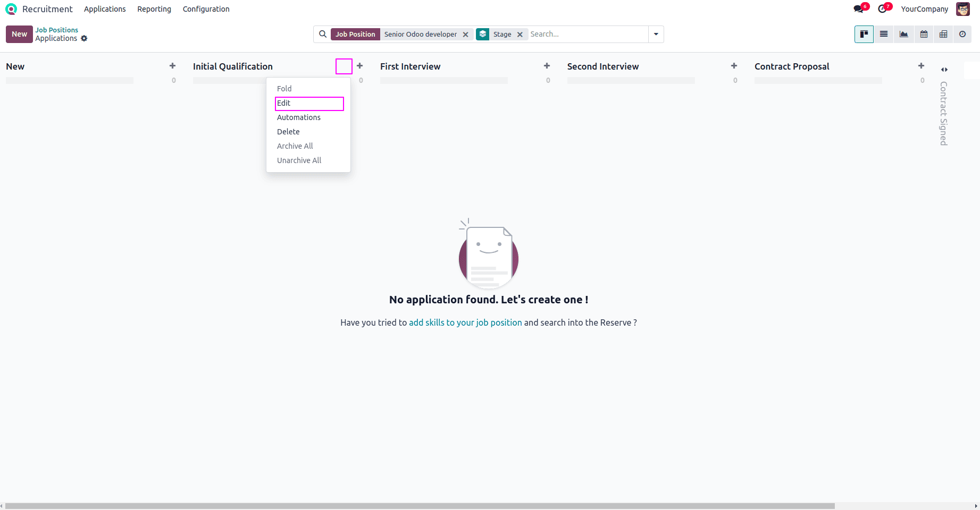Click the Job Position filter tag

[355, 34]
